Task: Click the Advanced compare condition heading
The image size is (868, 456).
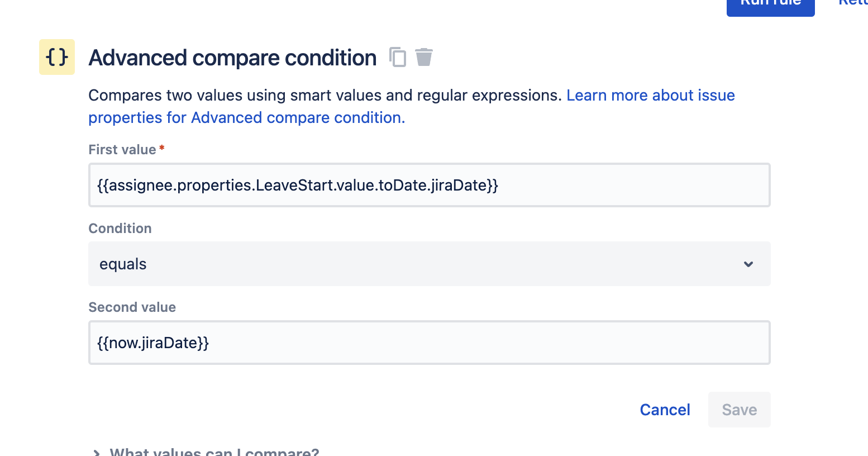Action: click(232, 58)
